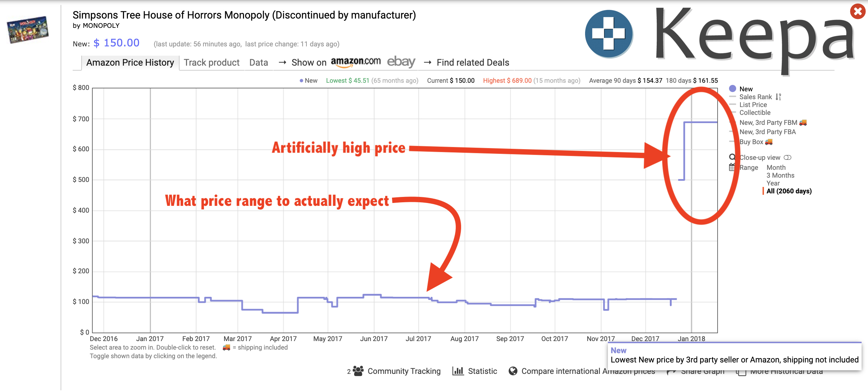868x391 pixels.
Task: Click the FBM shipping truck icon
Action: point(803,122)
